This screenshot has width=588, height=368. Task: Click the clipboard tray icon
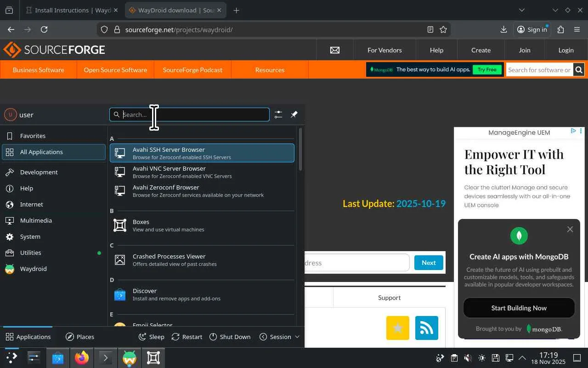(454, 358)
